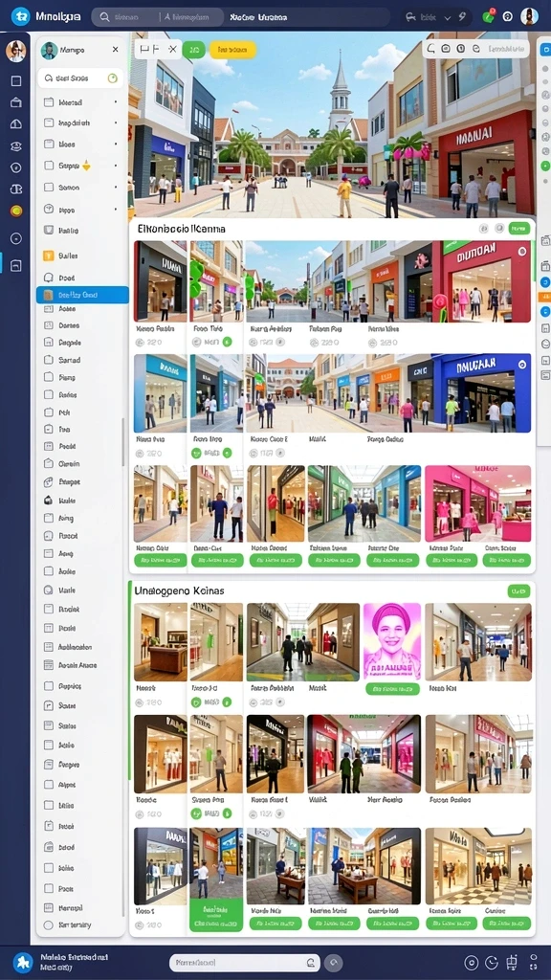Open notifications icon with red badge

(489, 16)
